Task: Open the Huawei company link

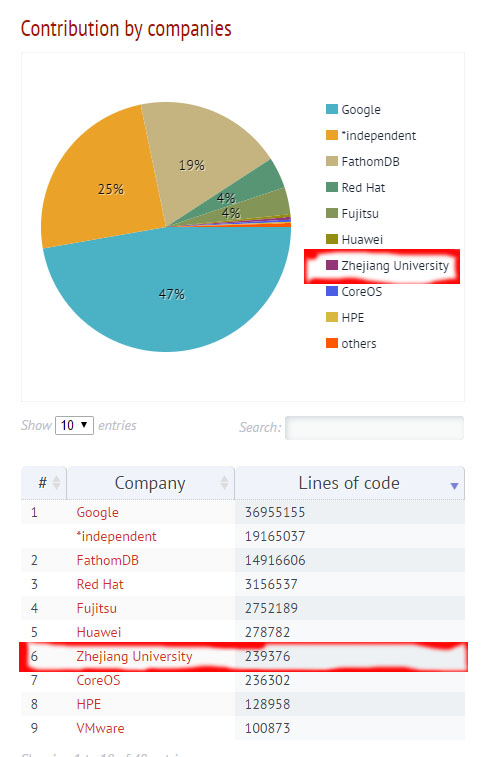Action: tap(99, 632)
